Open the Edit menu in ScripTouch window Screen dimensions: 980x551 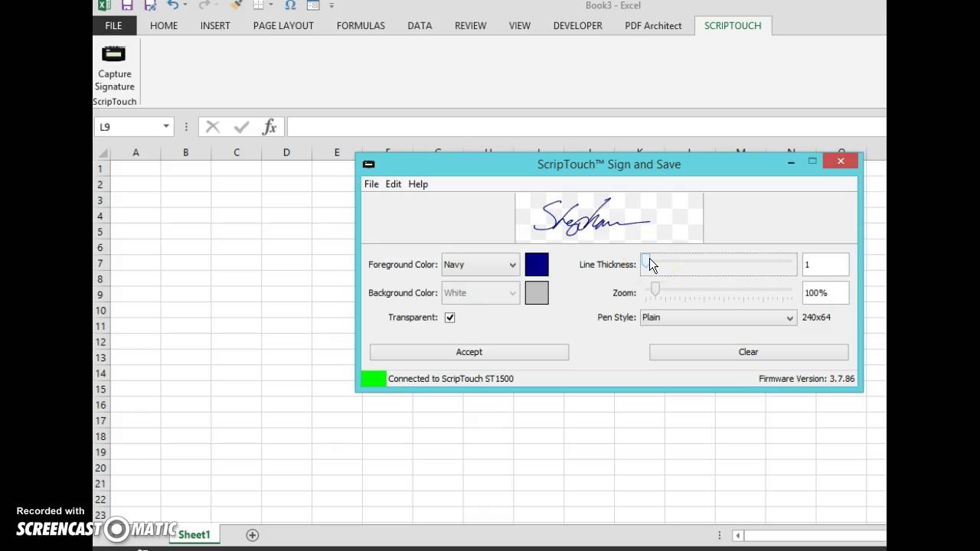394,184
